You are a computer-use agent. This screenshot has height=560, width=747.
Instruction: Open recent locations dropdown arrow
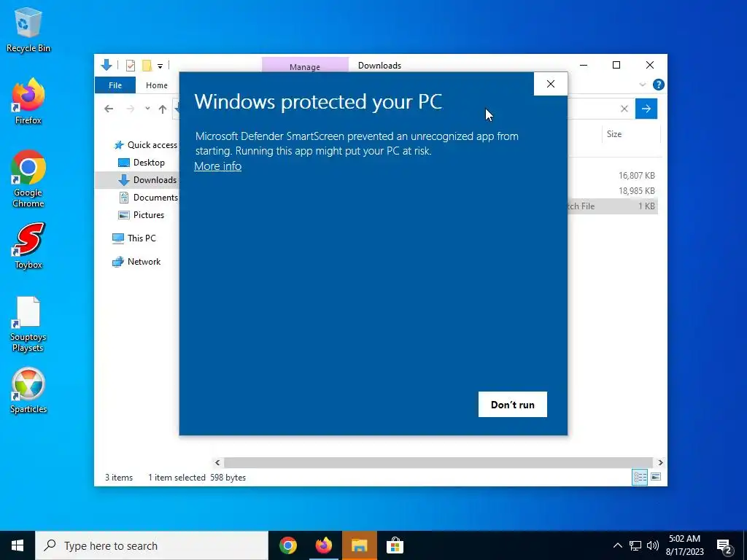click(x=147, y=109)
